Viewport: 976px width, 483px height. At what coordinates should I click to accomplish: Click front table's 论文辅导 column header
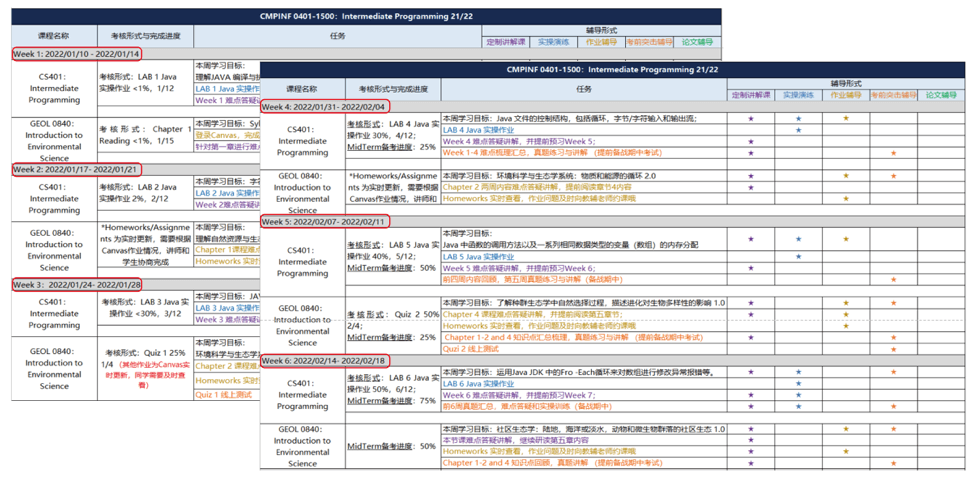pos(941,95)
